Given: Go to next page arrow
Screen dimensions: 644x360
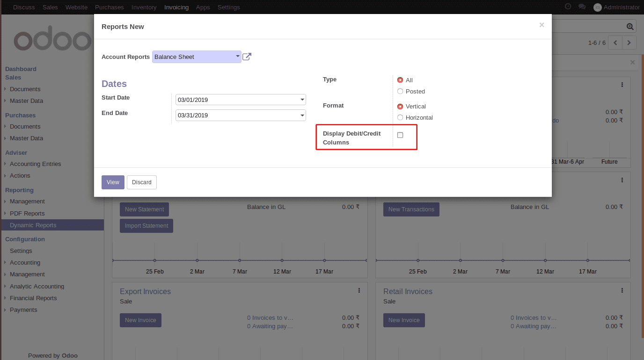Looking at the screenshot, I should [629, 43].
